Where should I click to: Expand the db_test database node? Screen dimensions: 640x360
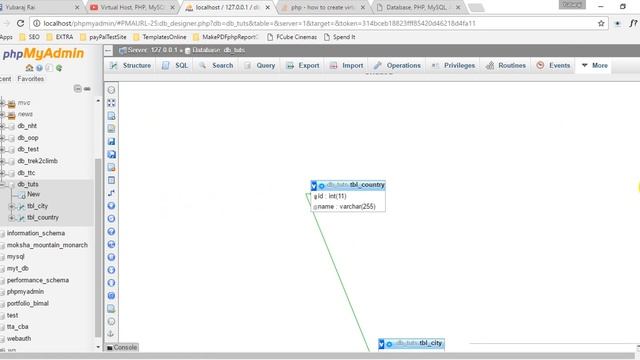click(x=2, y=150)
